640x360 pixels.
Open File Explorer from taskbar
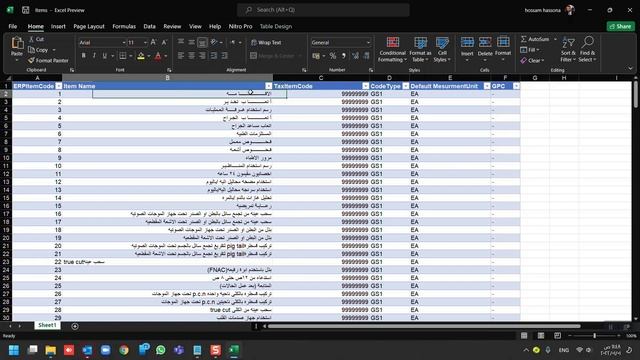(x=51, y=350)
